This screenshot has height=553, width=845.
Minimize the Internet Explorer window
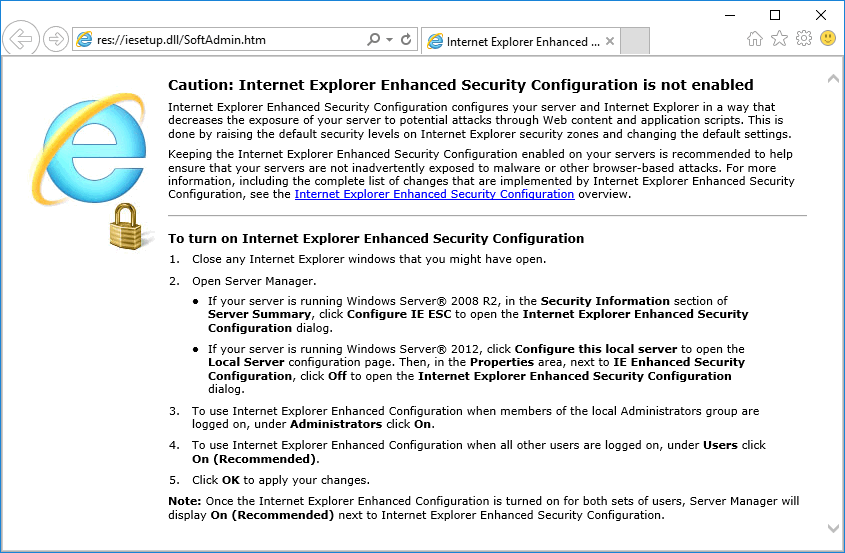pyautogui.click(x=730, y=15)
